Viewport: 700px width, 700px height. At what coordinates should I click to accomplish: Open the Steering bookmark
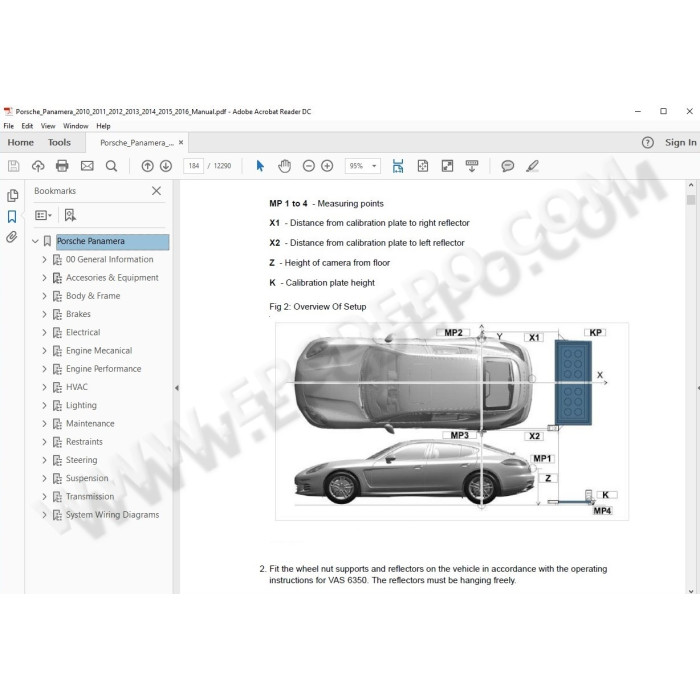pyautogui.click(x=81, y=460)
